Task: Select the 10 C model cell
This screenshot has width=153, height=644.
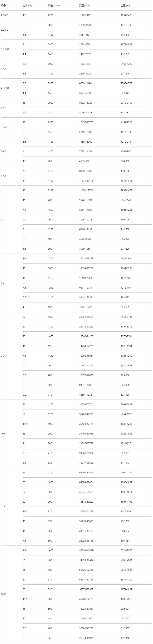Action: pyautogui.click(x=4, y=434)
